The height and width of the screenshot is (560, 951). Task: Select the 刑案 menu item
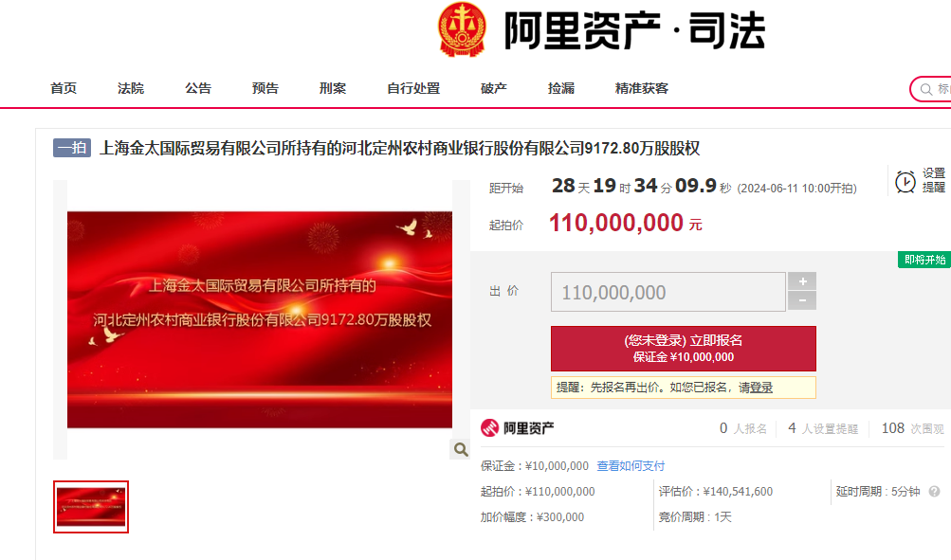[x=333, y=88]
